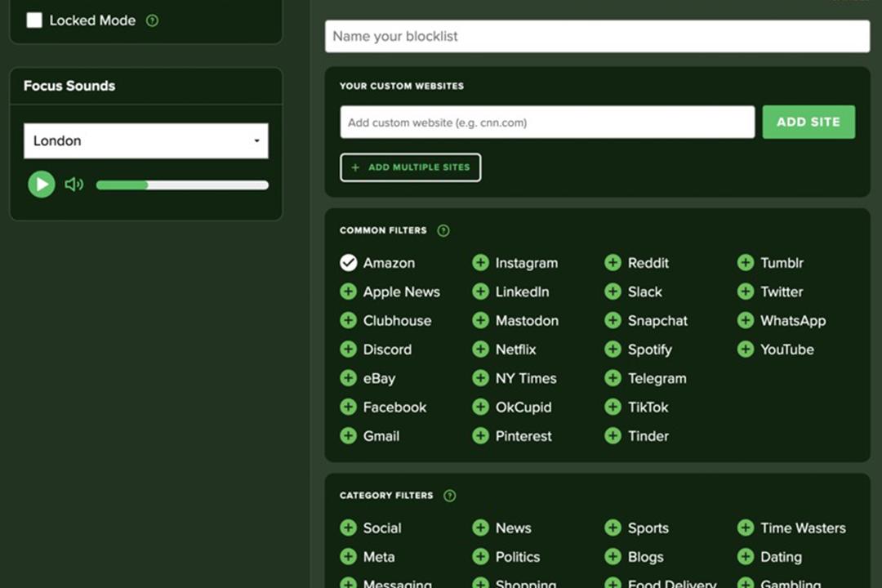Add YouTube plus icon
The width and height of the screenshot is (882, 588).
pos(746,350)
